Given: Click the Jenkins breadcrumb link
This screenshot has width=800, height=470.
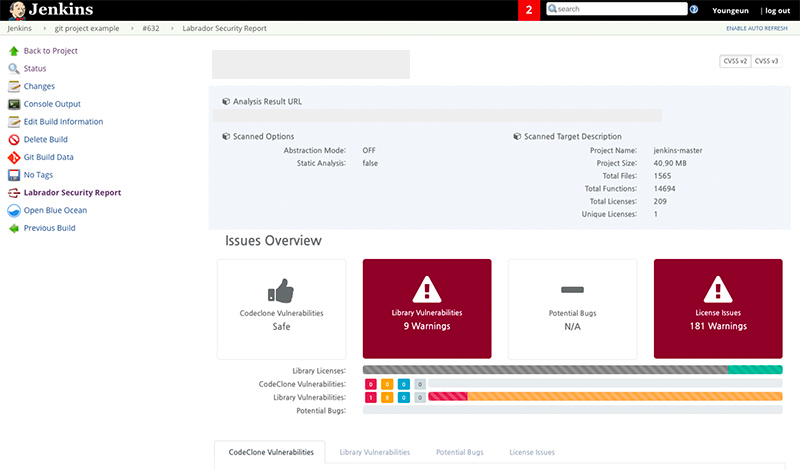Looking at the screenshot, I should (19, 29).
